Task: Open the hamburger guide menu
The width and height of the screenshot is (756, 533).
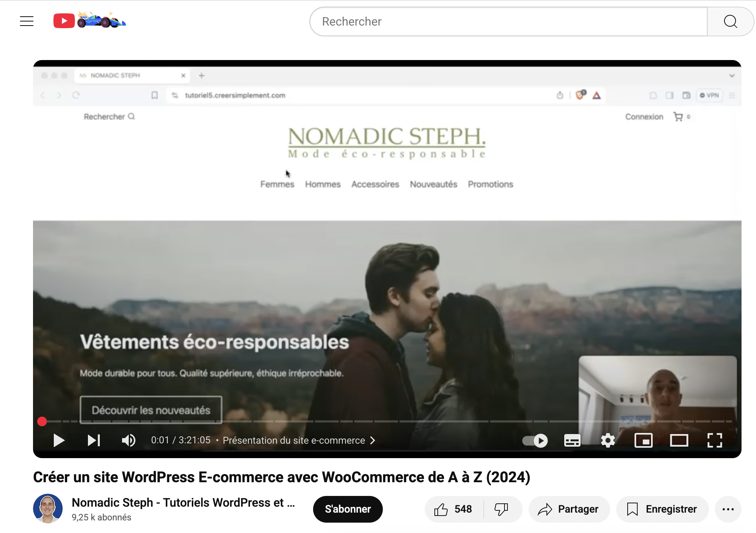Action: point(27,21)
